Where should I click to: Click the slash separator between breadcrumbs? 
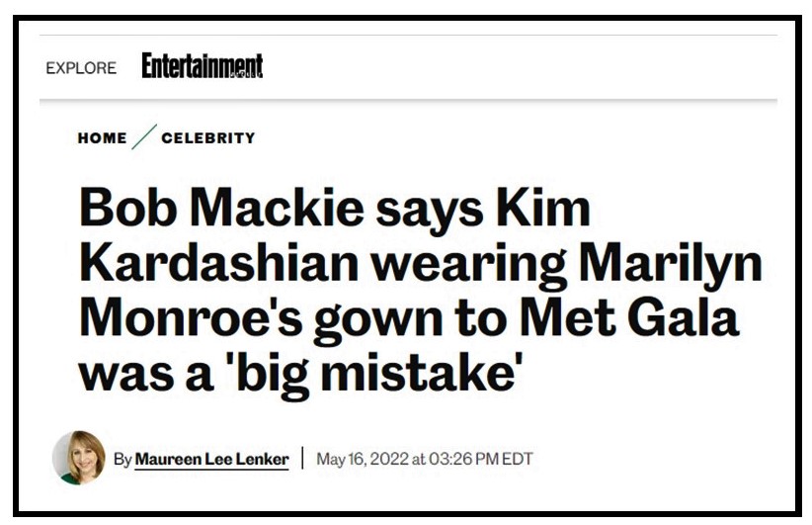(x=144, y=137)
